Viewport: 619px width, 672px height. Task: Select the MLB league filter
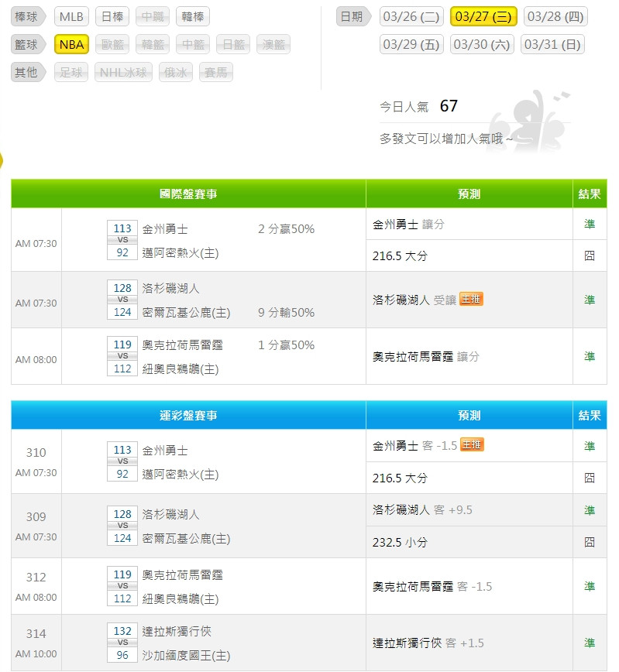click(x=71, y=17)
